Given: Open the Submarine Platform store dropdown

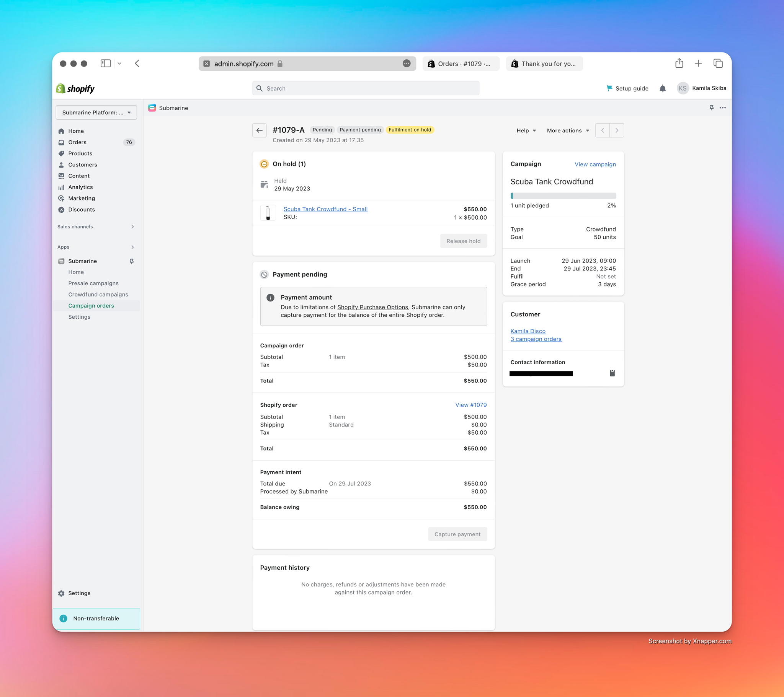Looking at the screenshot, I should 96,112.
